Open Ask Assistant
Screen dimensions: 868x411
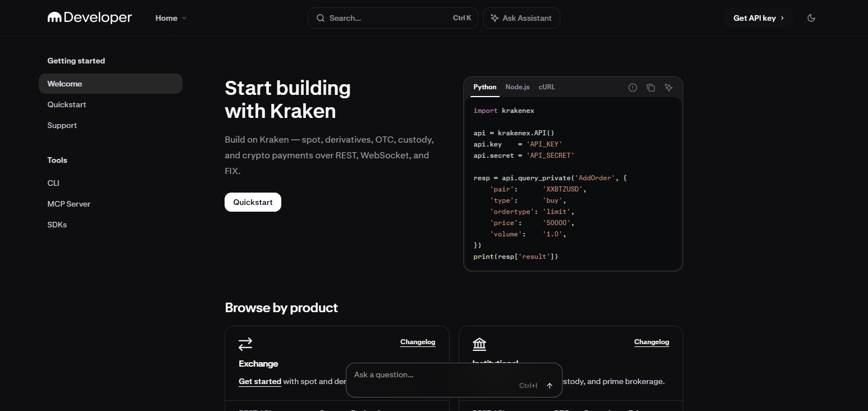click(x=521, y=18)
